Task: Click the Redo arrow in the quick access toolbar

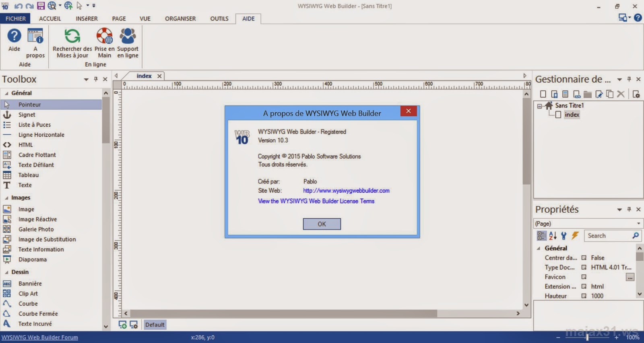Action: [29, 6]
